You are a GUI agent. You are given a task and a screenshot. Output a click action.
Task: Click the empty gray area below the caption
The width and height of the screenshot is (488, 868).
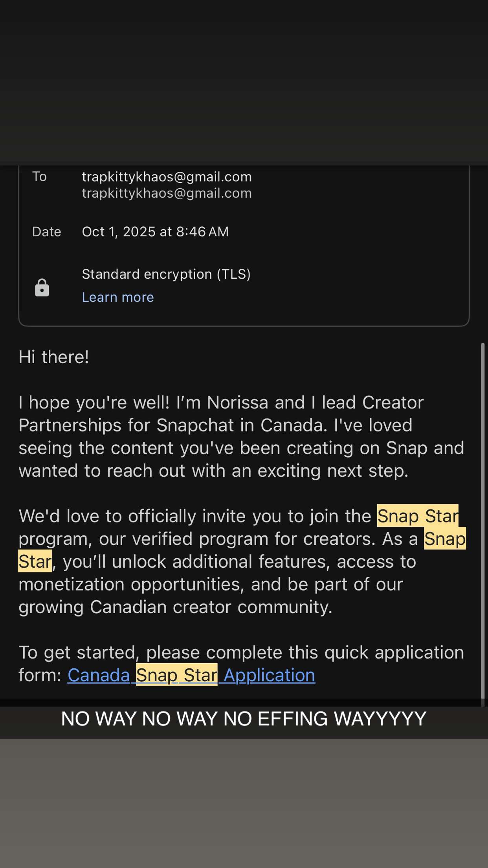[x=244, y=802]
